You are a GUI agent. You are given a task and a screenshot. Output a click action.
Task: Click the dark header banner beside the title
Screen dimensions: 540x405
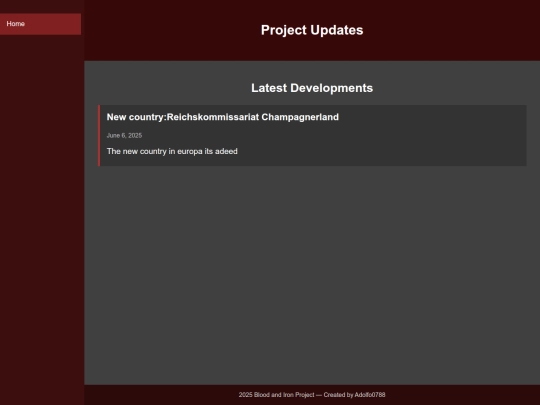pos(448,30)
